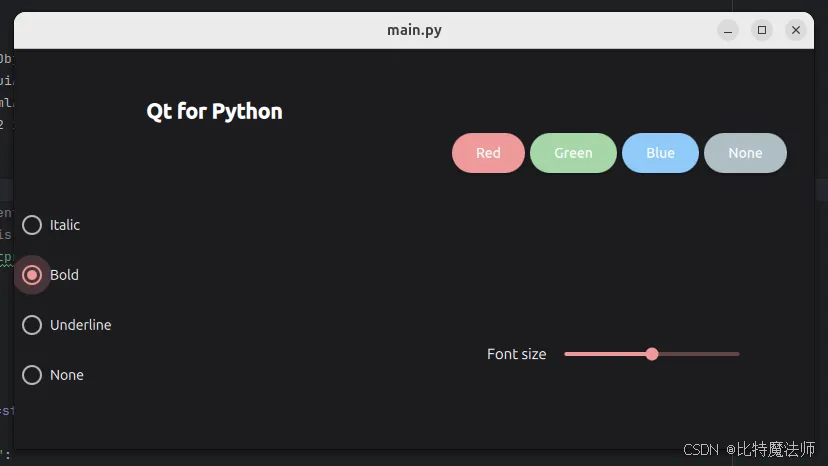The height and width of the screenshot is (466, 828).
Task: Click the Qt for Python heading text
Action: click(x=214, y=111)
